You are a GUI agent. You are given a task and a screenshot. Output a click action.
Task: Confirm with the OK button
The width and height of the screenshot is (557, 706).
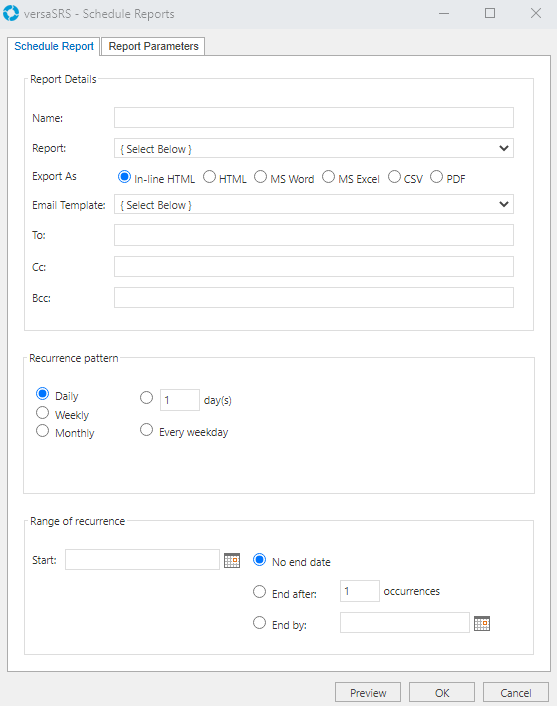pos(442,692)
